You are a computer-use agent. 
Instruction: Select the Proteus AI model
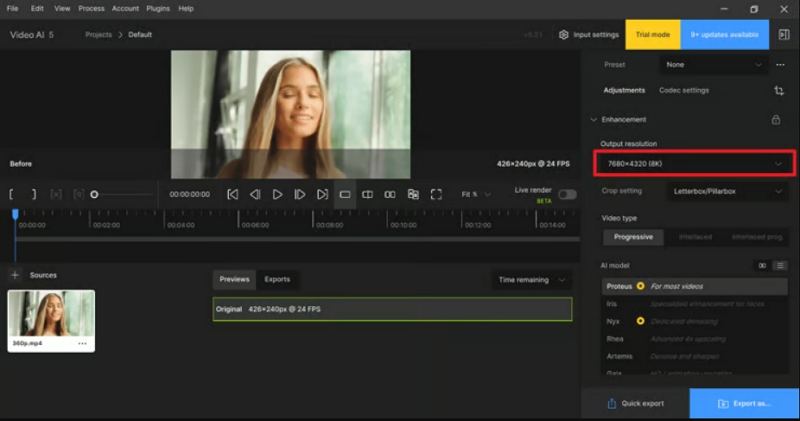tap(694, 286)
